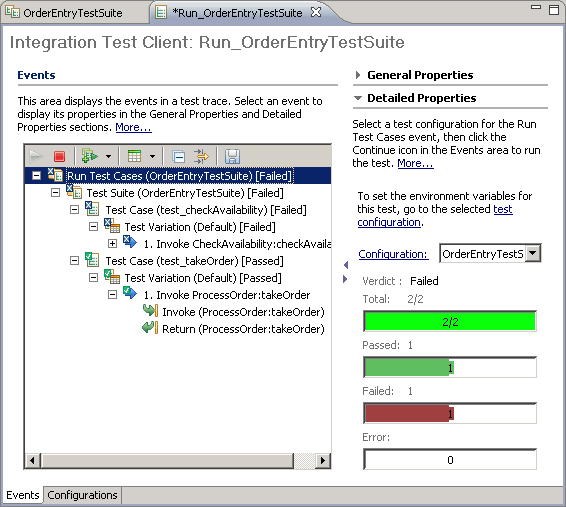Click the horizontal scrollbar right arrow
This screenshot has width=566, height=507.
click(x=322, y=460)
